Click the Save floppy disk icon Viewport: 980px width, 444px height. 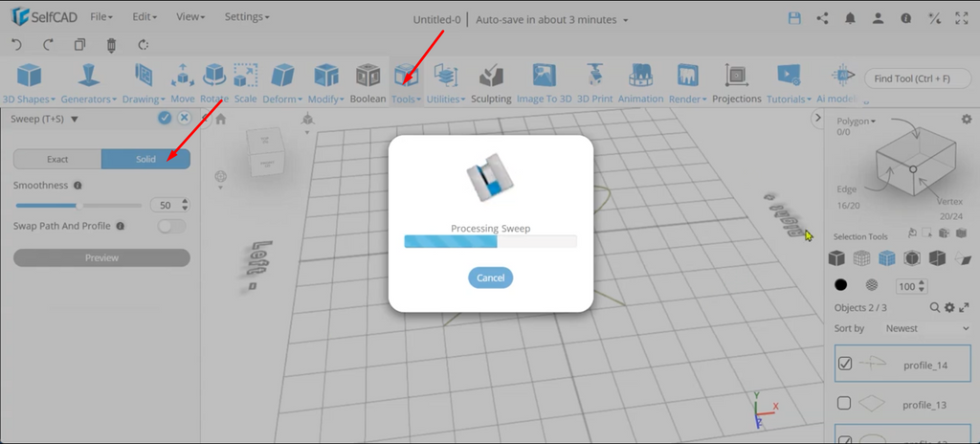[794, 18]
